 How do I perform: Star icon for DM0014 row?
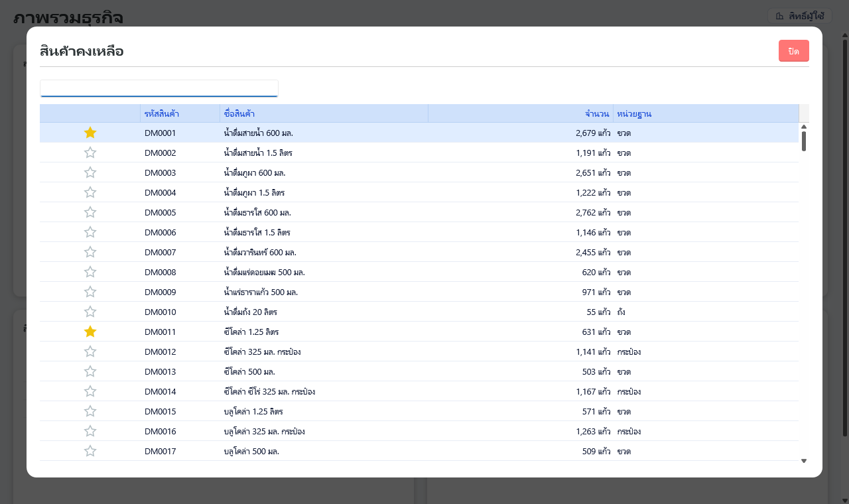[90, 391]
